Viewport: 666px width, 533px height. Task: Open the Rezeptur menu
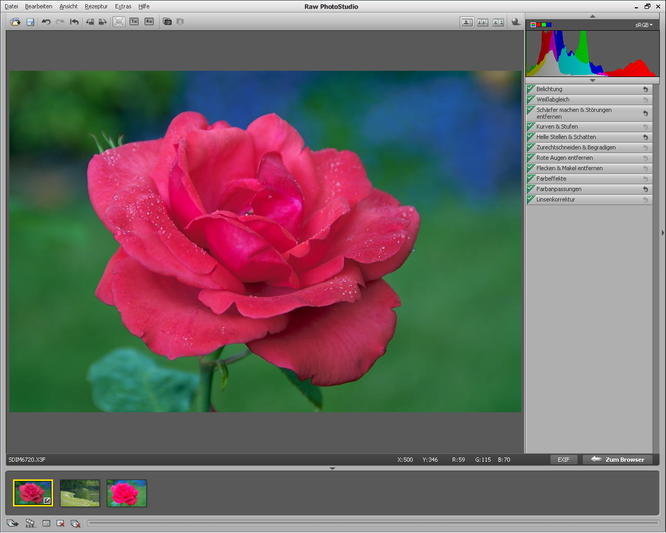point(96,6)
